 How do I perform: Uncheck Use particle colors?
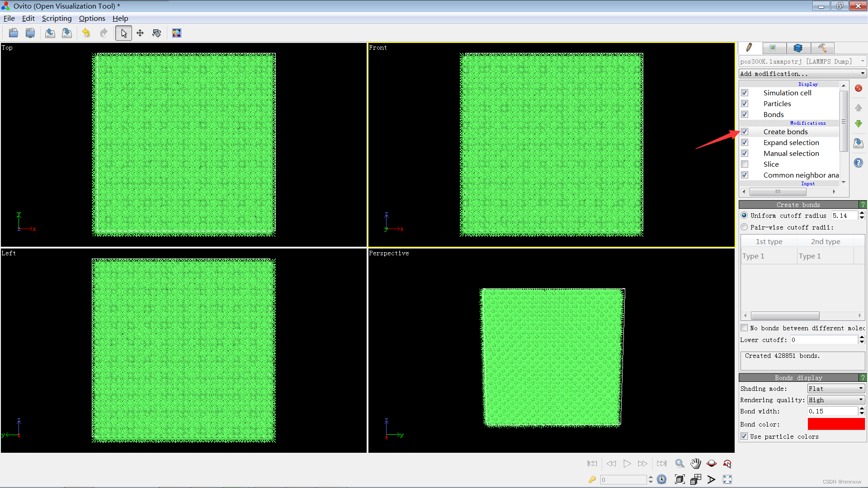tap(745, 436)
